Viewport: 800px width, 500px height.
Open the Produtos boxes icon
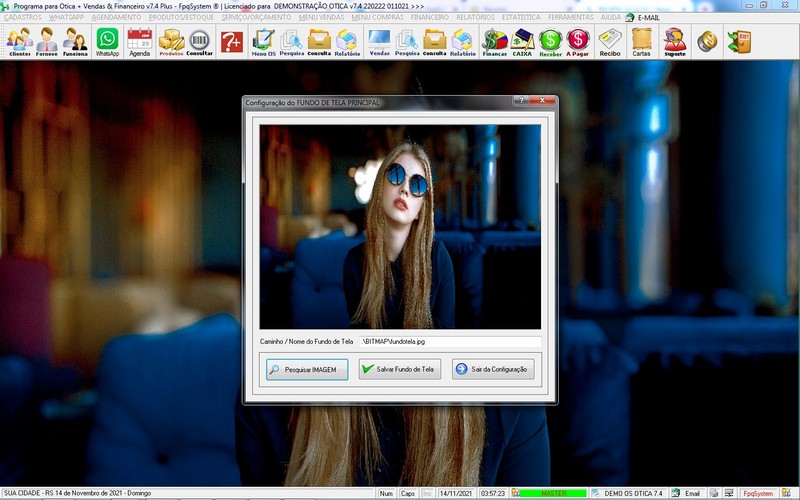point(172,41)
